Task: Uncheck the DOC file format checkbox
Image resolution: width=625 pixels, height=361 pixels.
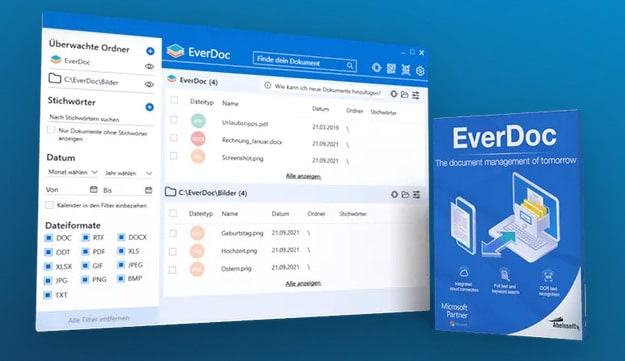Action: tap(49, 238)
